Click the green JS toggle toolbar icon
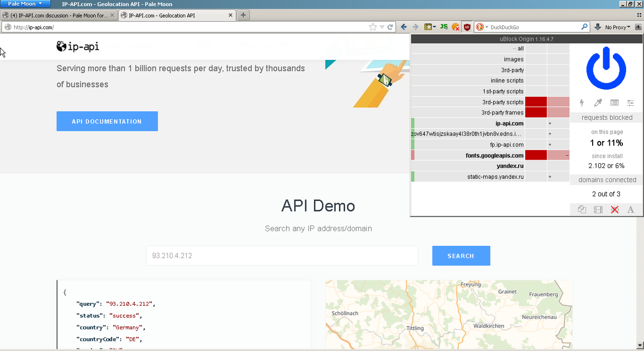This screenshot has height=351, width=644. (x=444, y=27)
